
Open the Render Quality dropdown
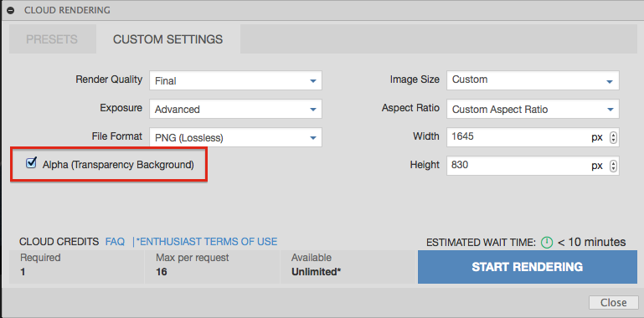[235, 80]
